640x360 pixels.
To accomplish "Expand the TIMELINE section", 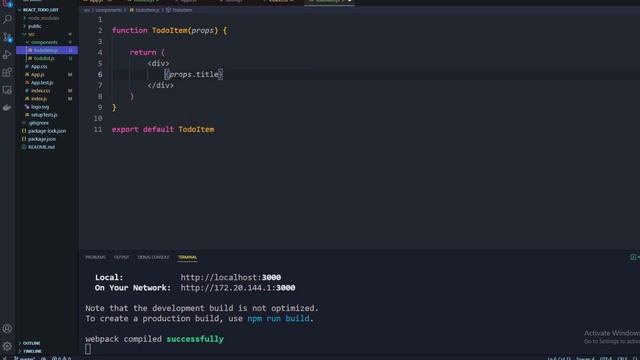I will [32, 351].
